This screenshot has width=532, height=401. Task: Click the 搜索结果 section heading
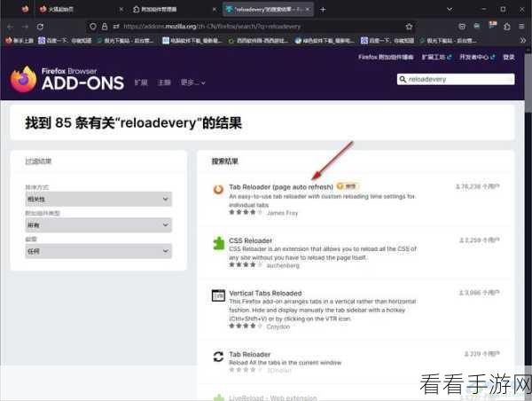tap(225, 161)
